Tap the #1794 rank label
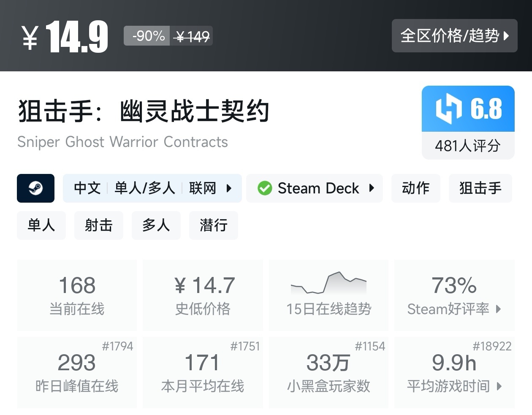532x415 pixels. point(117,346)
